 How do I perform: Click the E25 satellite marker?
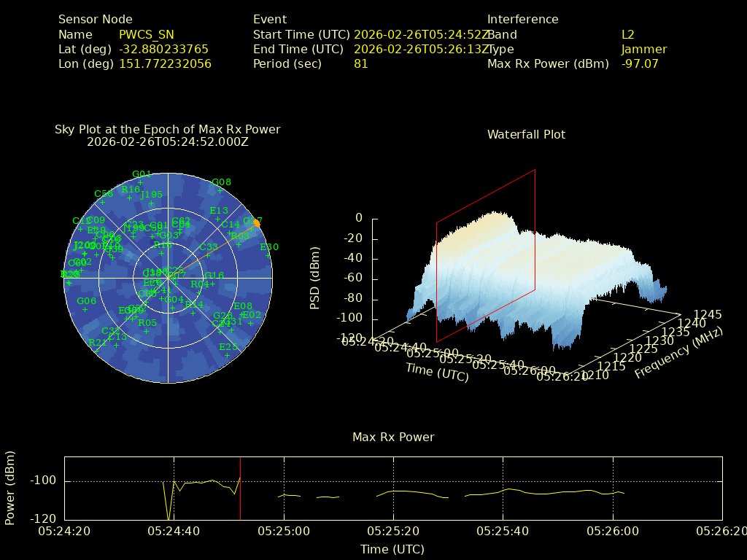pyautogui.click(x=228, y=354)
